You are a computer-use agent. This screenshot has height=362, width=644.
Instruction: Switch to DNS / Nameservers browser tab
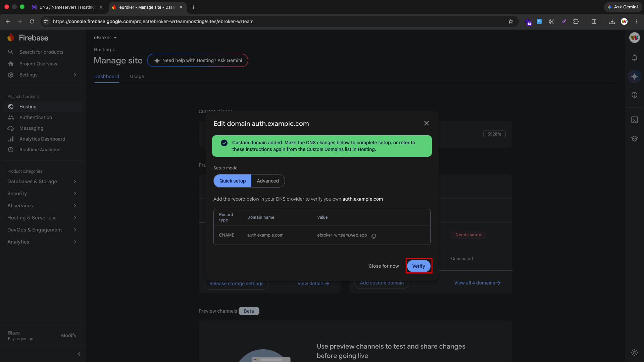[x=67, y=7]
